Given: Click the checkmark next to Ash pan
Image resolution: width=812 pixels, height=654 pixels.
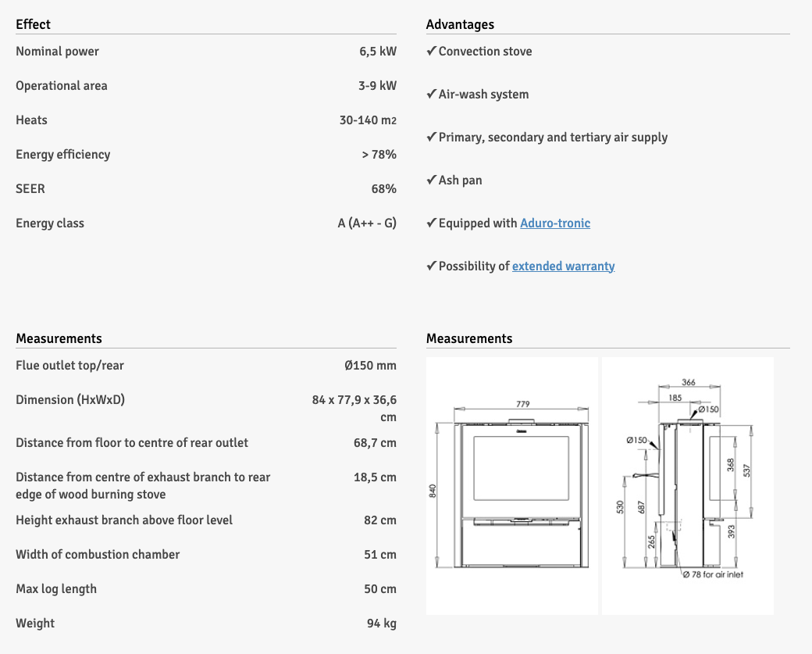Looking at the screenshot, I should coord(431,180).
